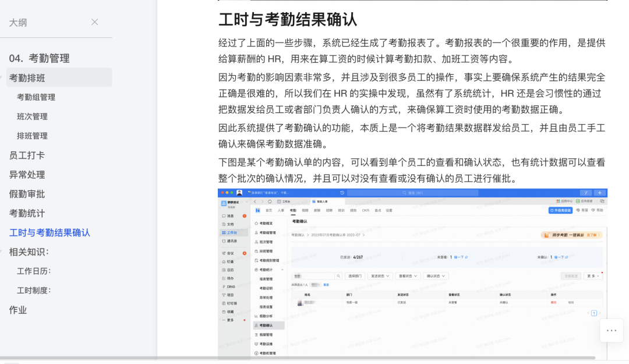629x364 pixels.
Task: Go to 假勤审批 in outline
Action: pos(27,194)
